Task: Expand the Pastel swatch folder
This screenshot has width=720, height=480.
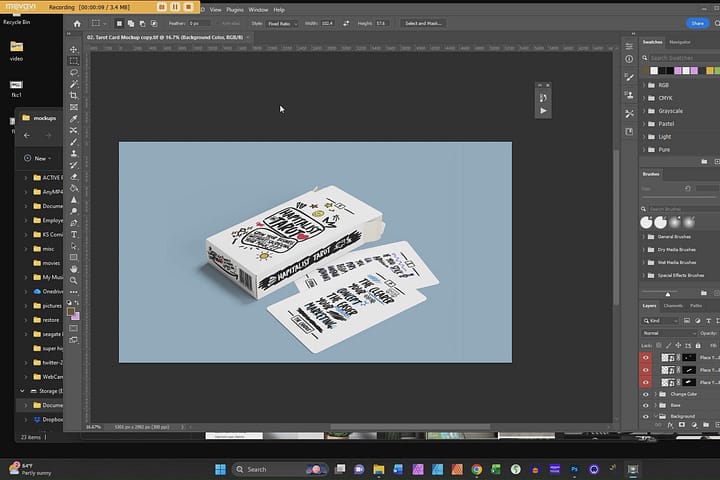Action: 644,124
